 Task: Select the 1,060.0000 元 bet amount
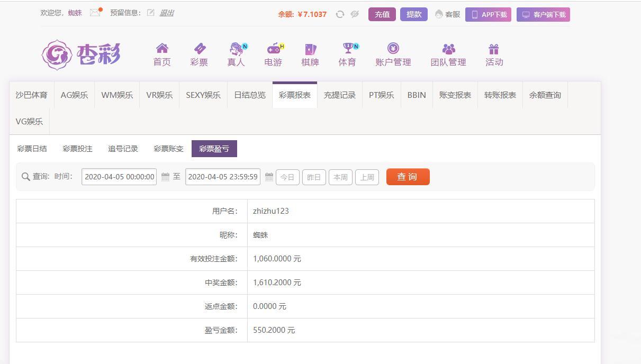click(x=277, y=259)
